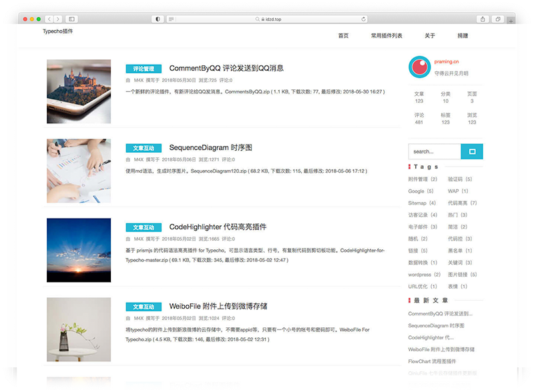Viewport: 534px width, 392px height.
Task: Open the 捐赠 navigation item
Action: point(463,36)
